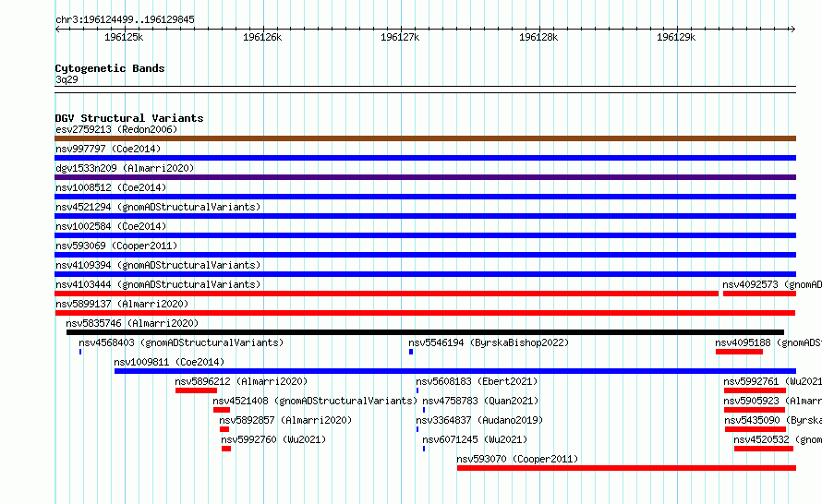
Task: Click the nsv4521408 (gnomADStructuralVariants) label
Action: [x=315, y=401]
